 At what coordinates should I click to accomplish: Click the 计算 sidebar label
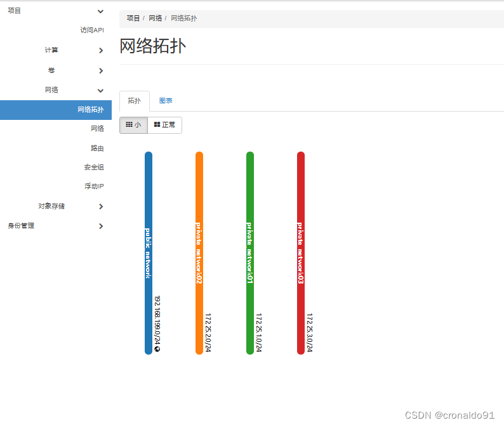pyautogui.click(x=51, y=49)
